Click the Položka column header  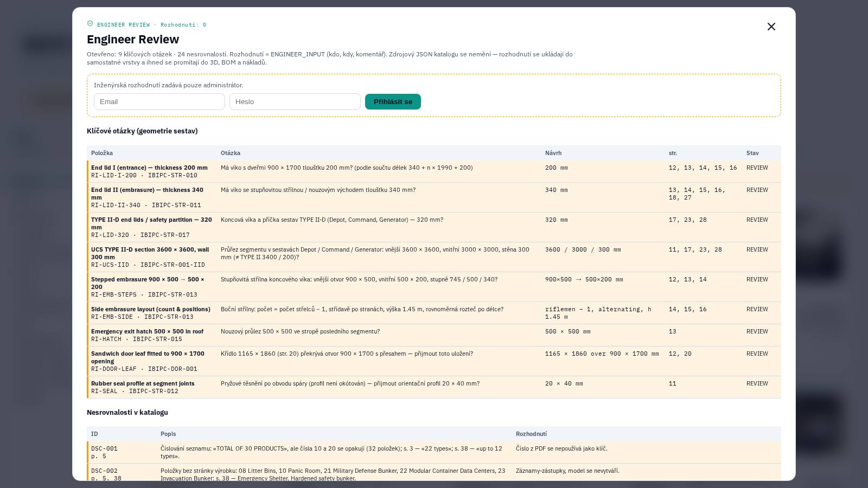[x=102, y=153]
